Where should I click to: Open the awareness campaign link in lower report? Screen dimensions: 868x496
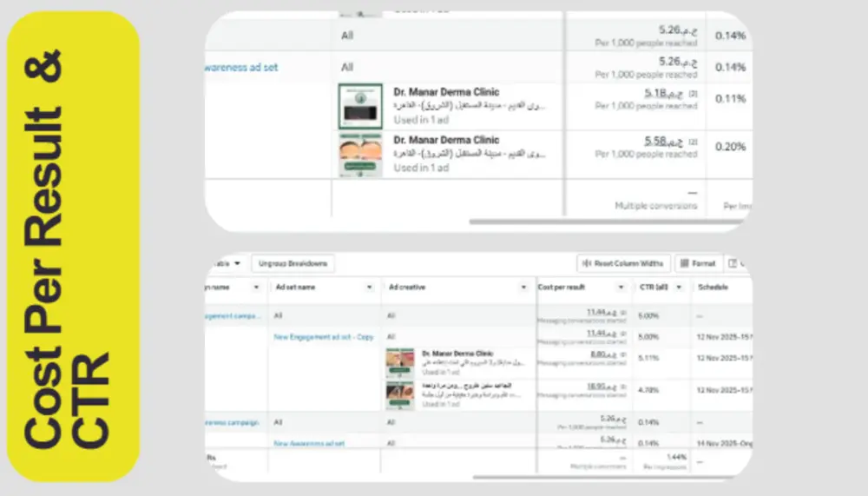coord(232,422)
